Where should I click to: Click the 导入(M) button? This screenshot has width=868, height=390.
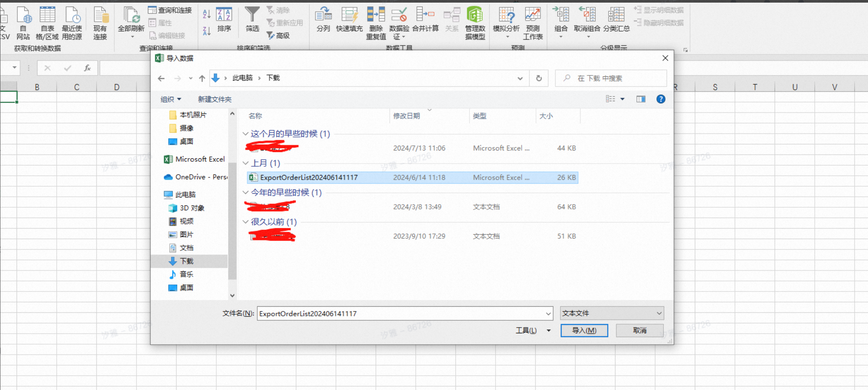click(584, 331)
